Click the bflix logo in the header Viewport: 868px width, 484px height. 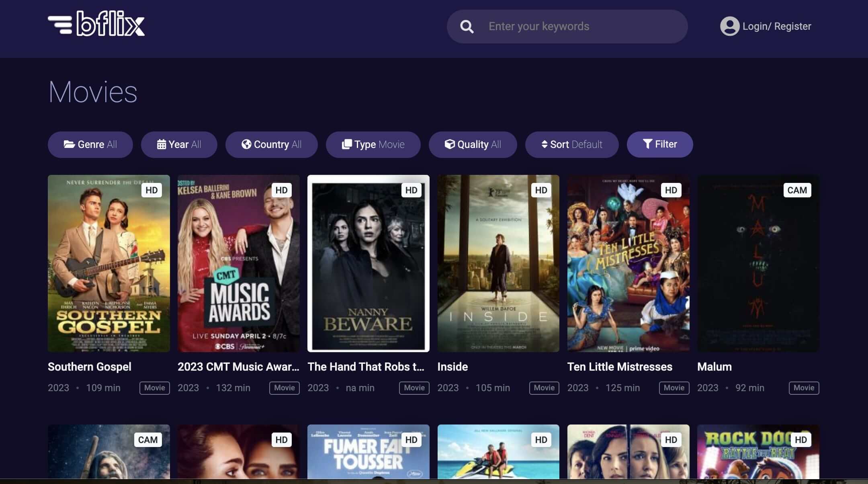96,25
